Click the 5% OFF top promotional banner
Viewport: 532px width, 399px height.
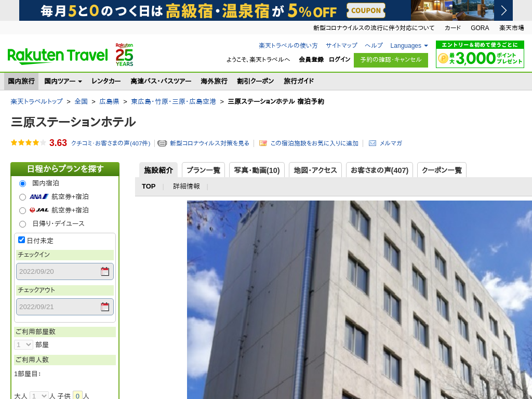[x=265, y=10]
